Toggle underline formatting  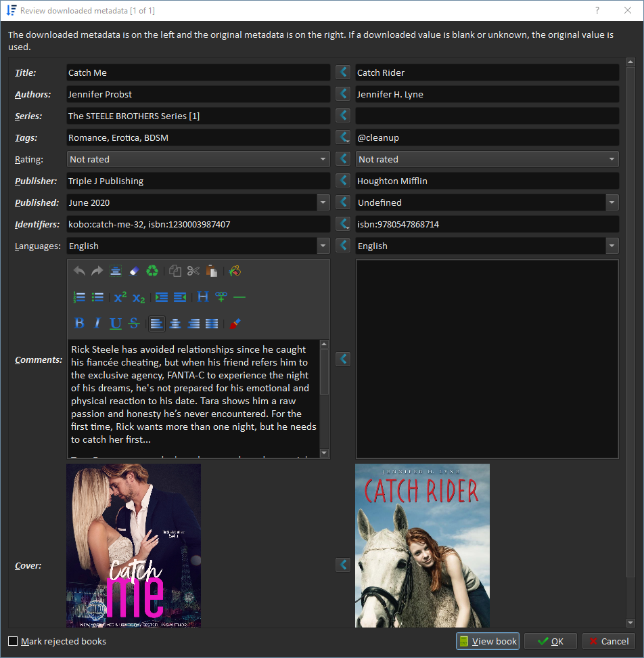116,323
